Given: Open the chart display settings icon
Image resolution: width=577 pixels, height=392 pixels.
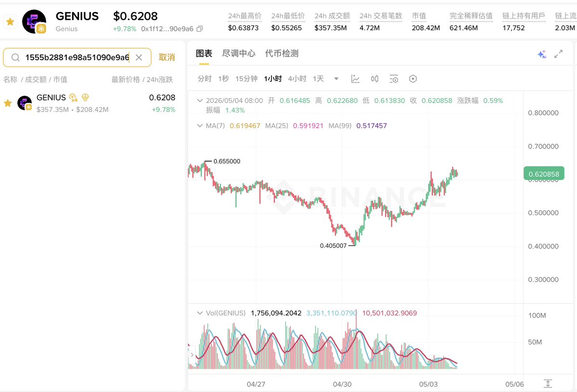Looking at the screenshot, I should 394,79.
